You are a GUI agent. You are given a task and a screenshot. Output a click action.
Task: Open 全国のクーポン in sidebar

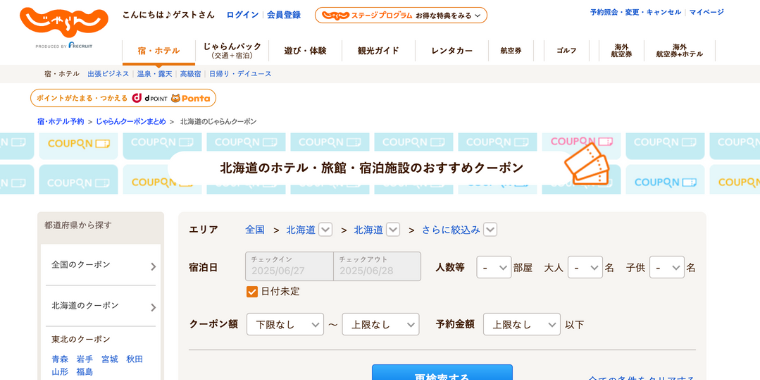coord(101,265)
